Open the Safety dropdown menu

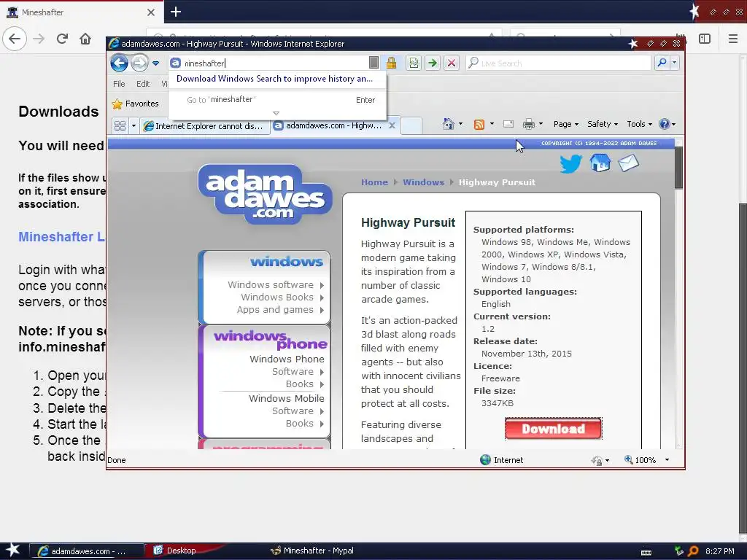click(602, 124)
